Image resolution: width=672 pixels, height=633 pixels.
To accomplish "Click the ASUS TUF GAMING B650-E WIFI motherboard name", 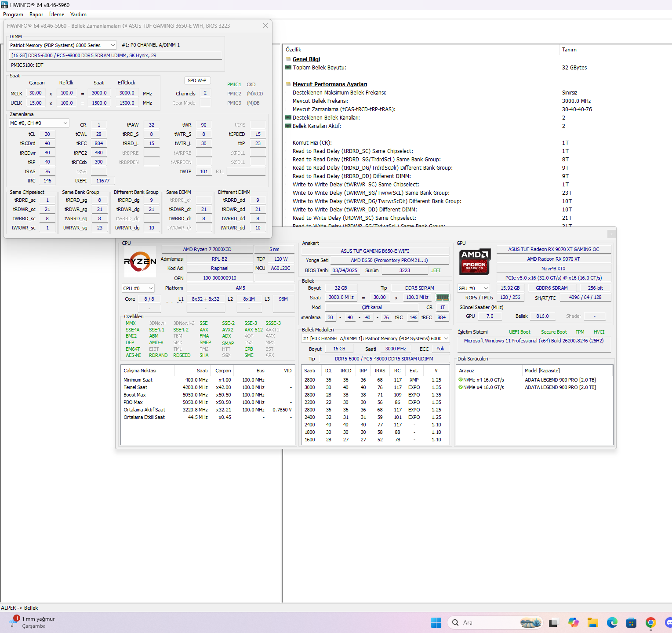I will 375,251.
